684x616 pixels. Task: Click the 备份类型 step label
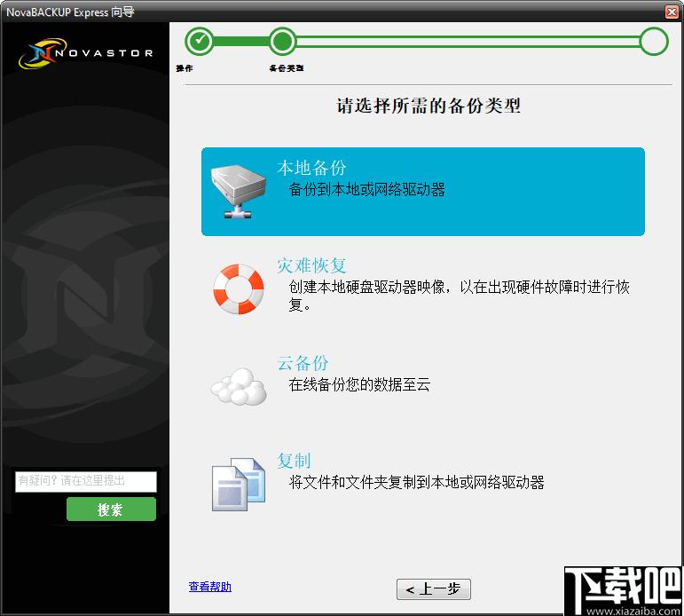[287, 68]
